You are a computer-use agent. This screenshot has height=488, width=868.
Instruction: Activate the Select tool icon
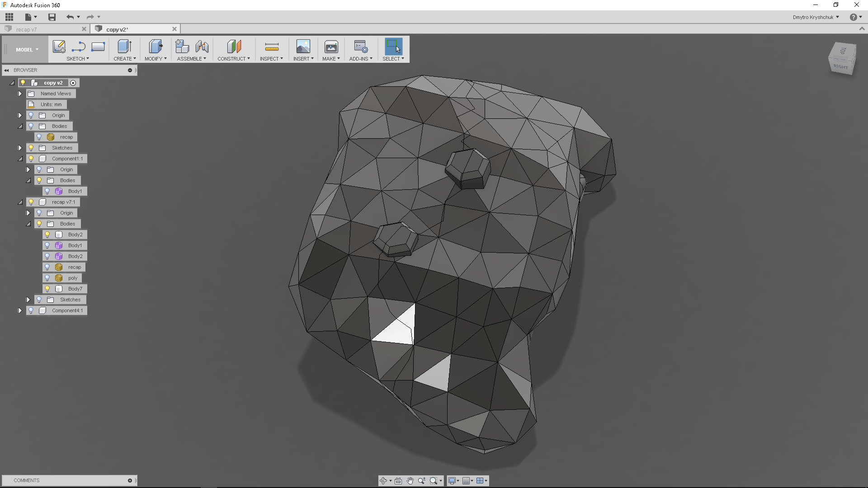click(393, 47)
